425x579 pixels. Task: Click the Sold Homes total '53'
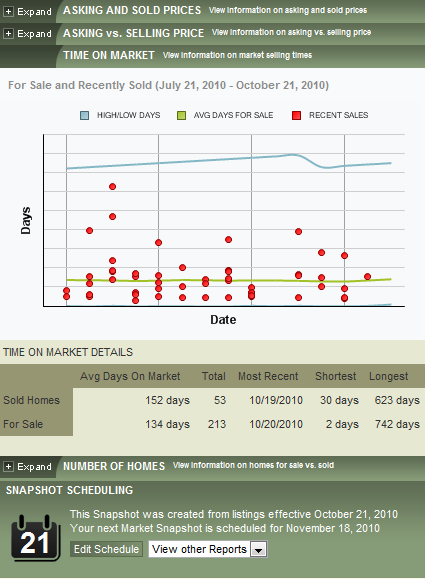point(220,400)
